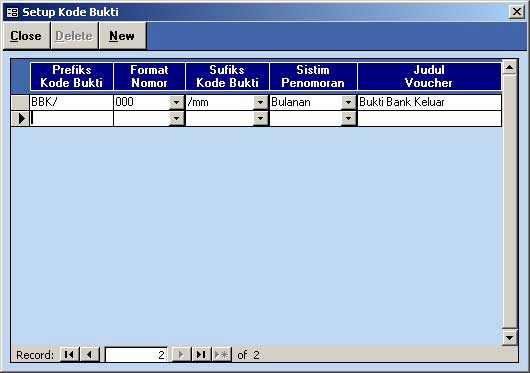530x373 pixels.
Task: Click the empty Judul Voucher field in new row
Action: tap(429, 119)
